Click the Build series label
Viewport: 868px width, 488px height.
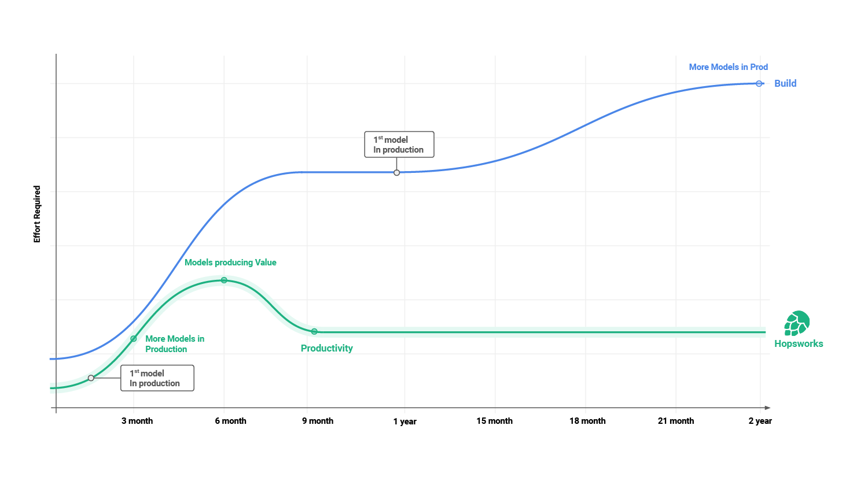(785, 83)
